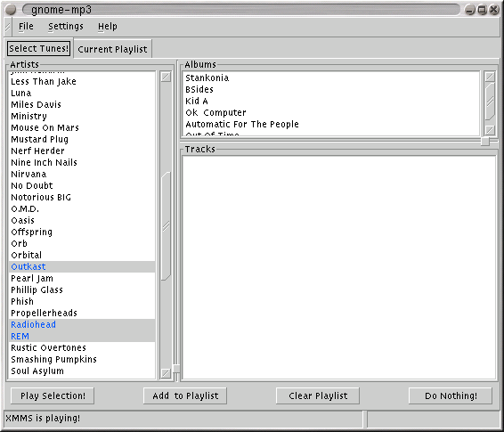This screenshot has width=504, height=432.
Task: Select artist Phillip Glass
Action: click(x=82, y=289)
